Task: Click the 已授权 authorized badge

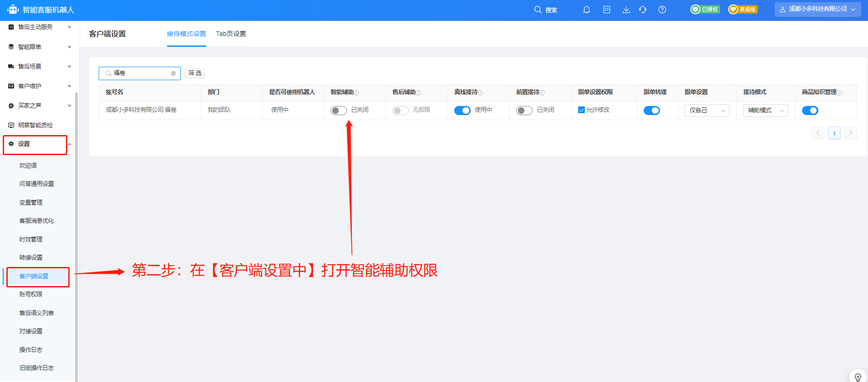Action: (705, 10)
